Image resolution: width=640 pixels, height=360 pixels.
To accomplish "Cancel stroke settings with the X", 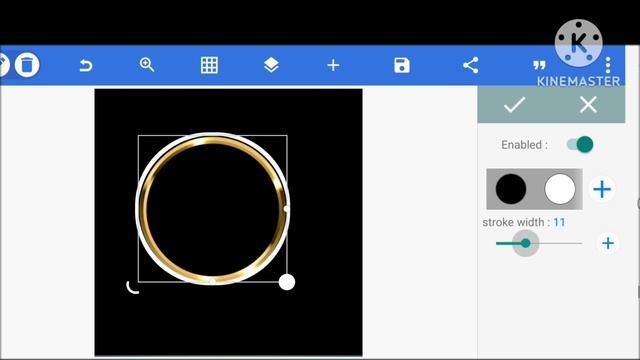I will click(x=588, y=105).
